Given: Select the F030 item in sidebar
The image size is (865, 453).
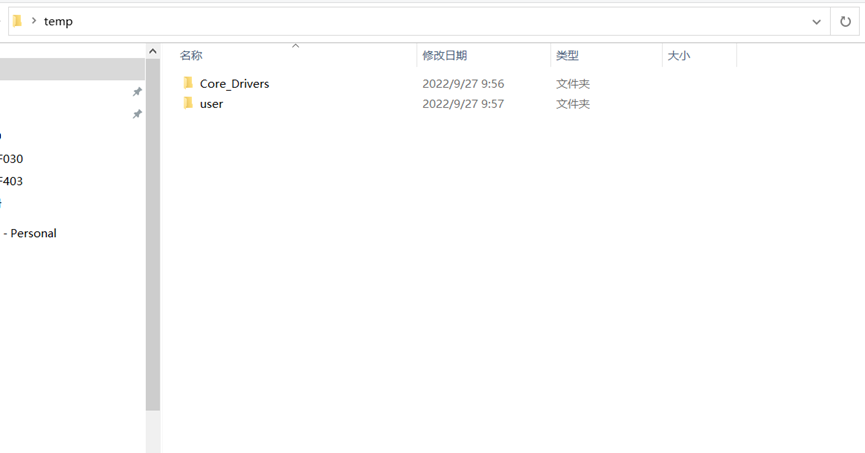Looking at the screenshot, I should 11,159.
